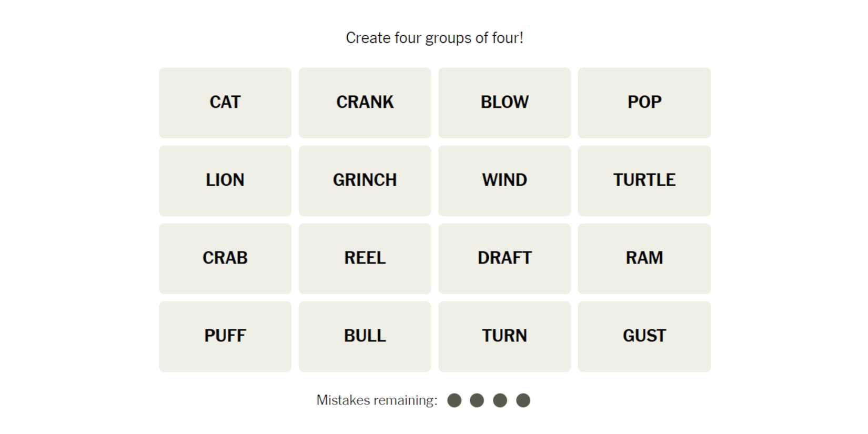The image size is (868, 434).
Task: Pick the TURN word card
Action: [504, 336]
